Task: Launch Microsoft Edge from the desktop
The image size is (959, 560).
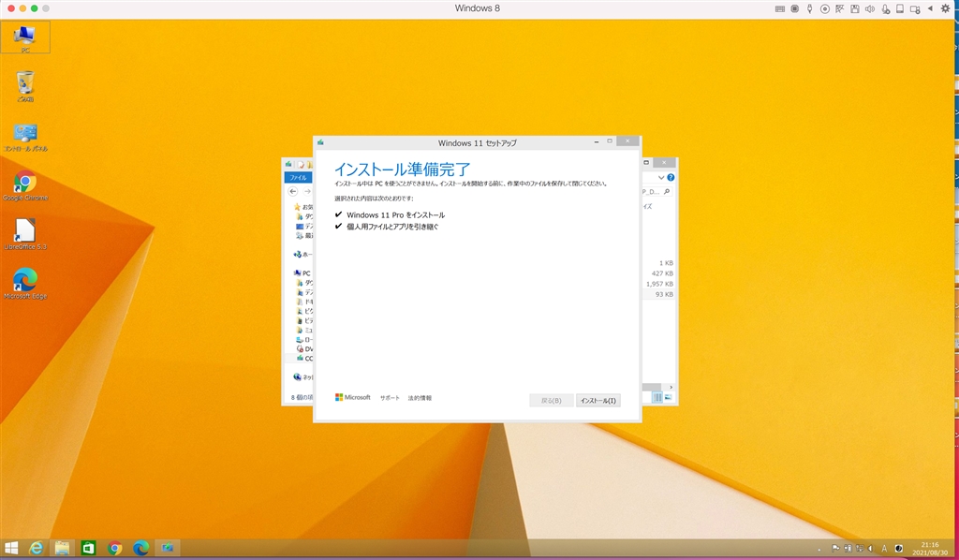Action: [25, 284]
